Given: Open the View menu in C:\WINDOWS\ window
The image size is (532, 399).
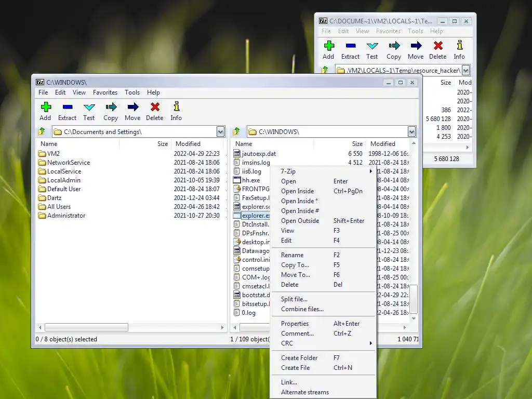Looking at the screenshot, I should pyautogui.click(x=79, y=92).
